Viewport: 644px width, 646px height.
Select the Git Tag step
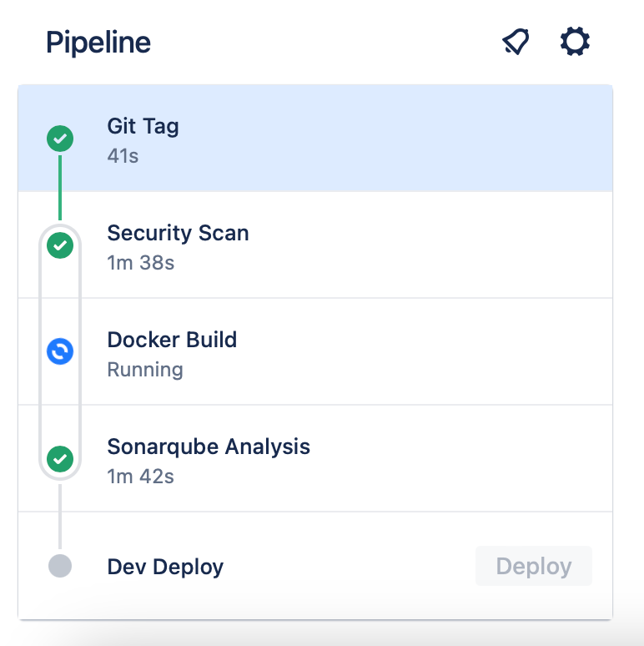point(315,139)
